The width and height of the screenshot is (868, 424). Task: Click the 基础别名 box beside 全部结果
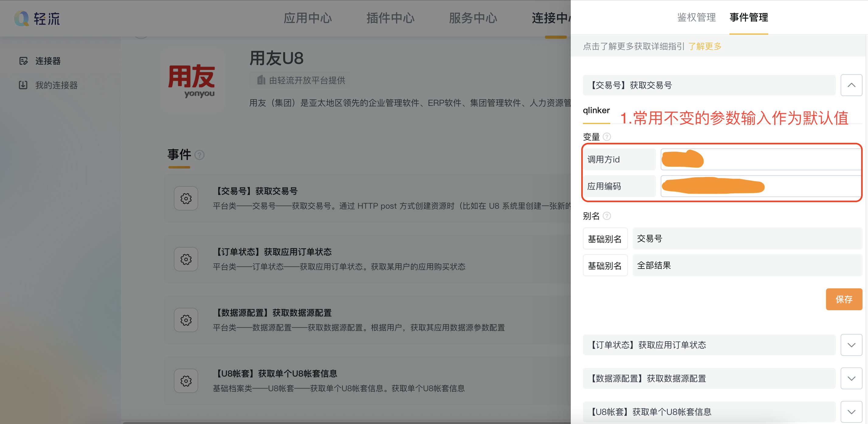(605, 266)
